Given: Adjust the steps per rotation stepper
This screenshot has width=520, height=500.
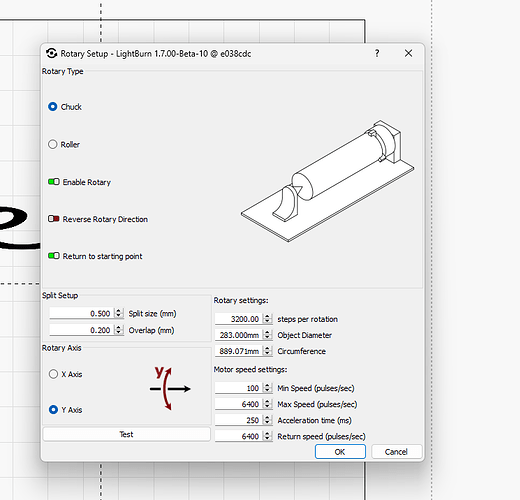Looking at the screenshot, I should pos(267,319).
